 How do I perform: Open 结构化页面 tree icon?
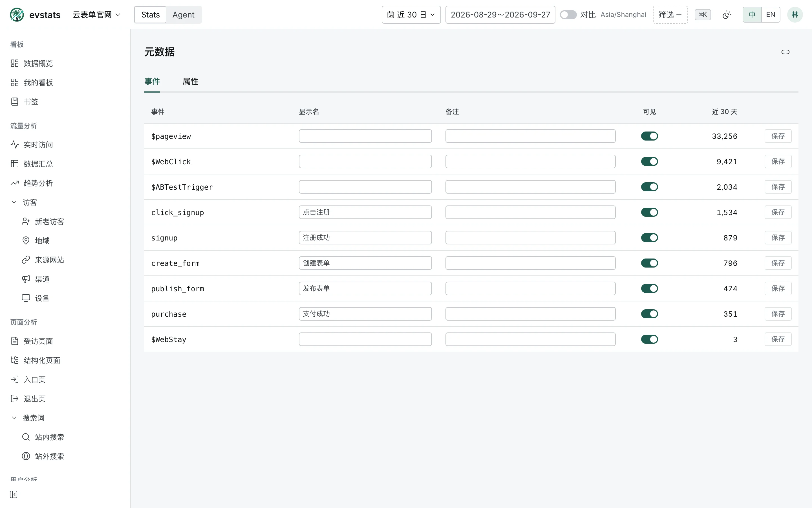(x=14, y=360)
